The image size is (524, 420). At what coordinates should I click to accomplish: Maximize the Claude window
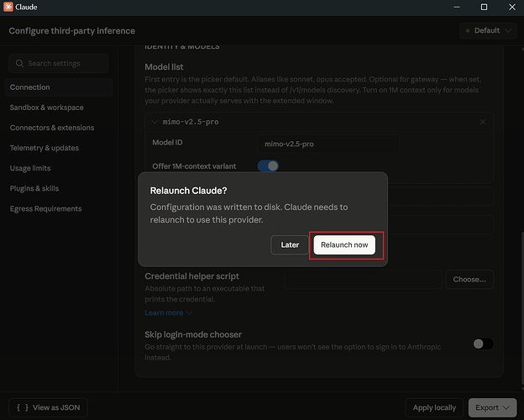(x=484, y=7)
